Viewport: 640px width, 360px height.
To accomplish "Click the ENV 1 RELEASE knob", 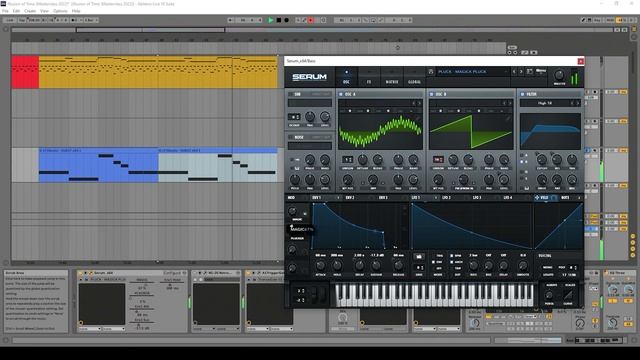I will (398, 265).
